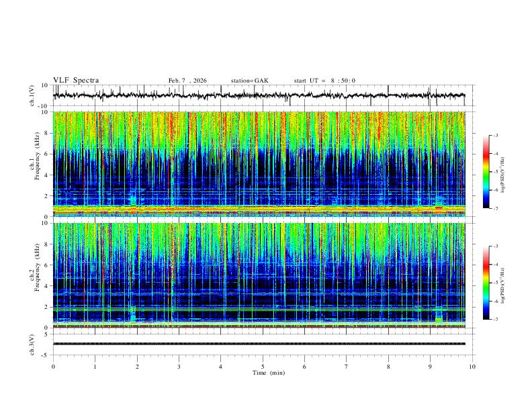Image resolution: width=532 pixels, height=411 pixels.
Task: Click time axis tick label "10"
Action: point(472,367)
